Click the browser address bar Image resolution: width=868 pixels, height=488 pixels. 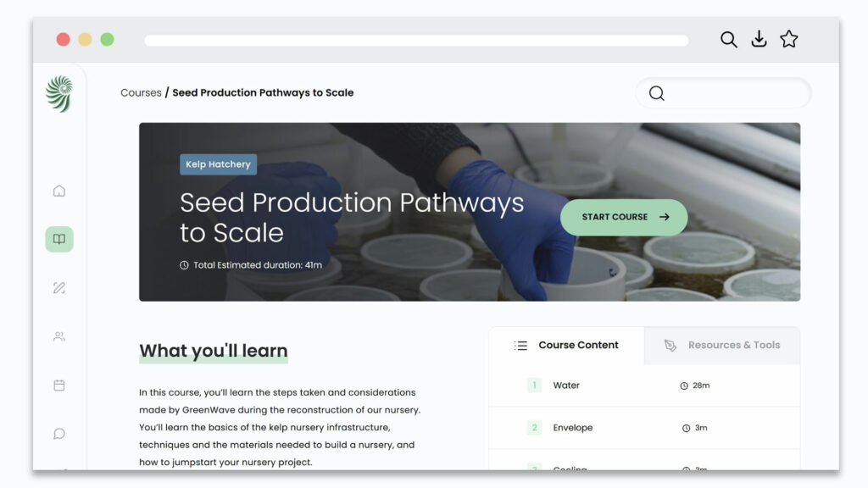coord(415,40)
